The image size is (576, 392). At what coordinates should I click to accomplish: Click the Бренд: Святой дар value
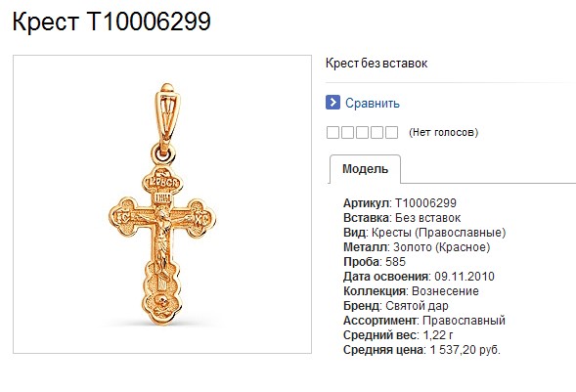pyautogui.click(x=417, y=306)
